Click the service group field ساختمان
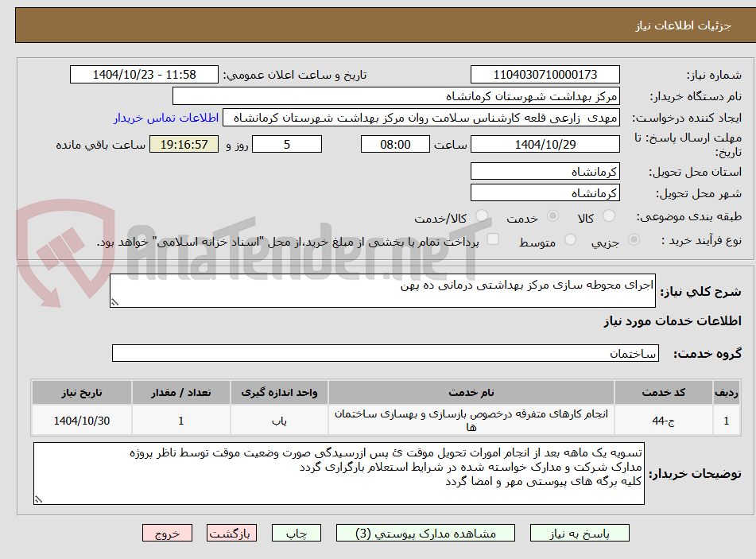 386,353
